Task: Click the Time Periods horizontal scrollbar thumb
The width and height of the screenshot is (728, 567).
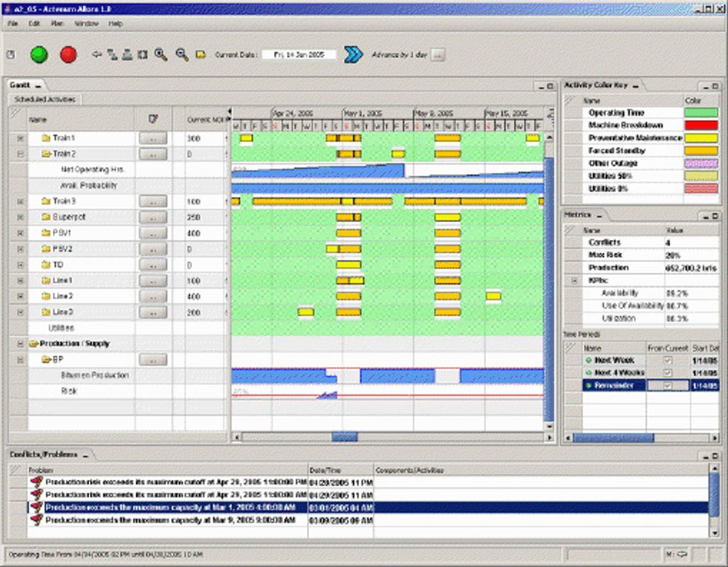Action: (614, 438)
